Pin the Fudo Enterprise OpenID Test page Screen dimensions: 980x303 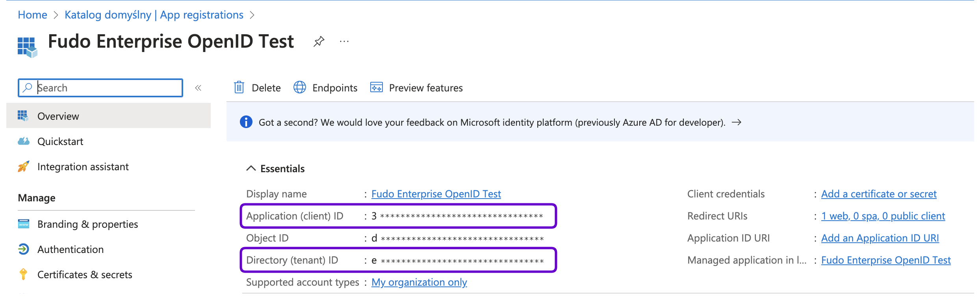319,41
